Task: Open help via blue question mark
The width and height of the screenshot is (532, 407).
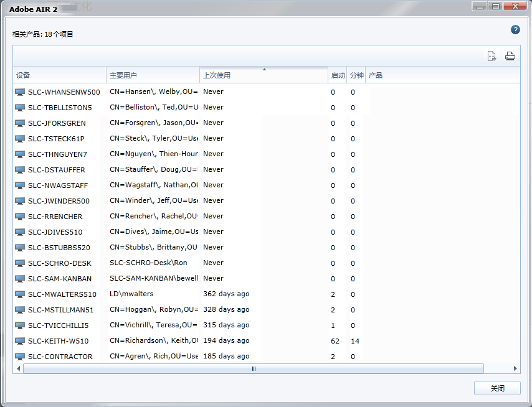Action: coord(515,30)
